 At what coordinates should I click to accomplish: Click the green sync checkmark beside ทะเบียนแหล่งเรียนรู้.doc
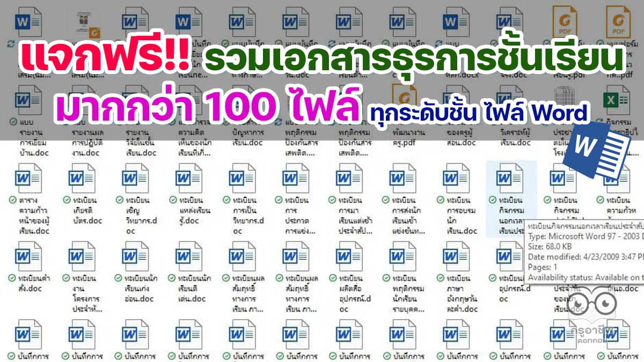pyautogui.click(x=173, y=200)
